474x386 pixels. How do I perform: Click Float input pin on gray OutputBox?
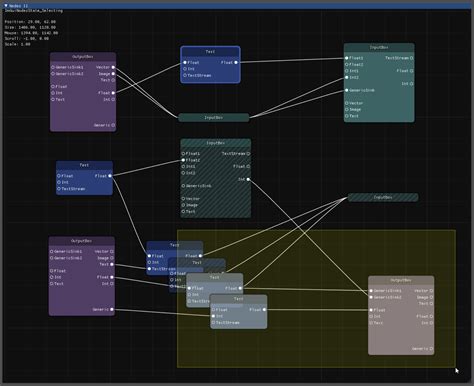tap(371, 310)
